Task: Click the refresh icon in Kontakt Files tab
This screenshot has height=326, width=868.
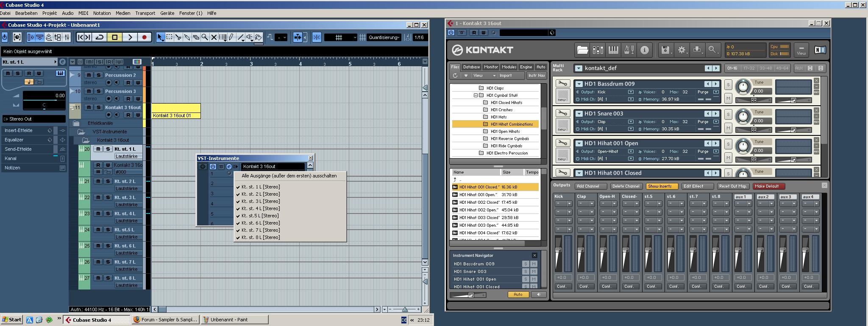Action: [x=455, y=76]
